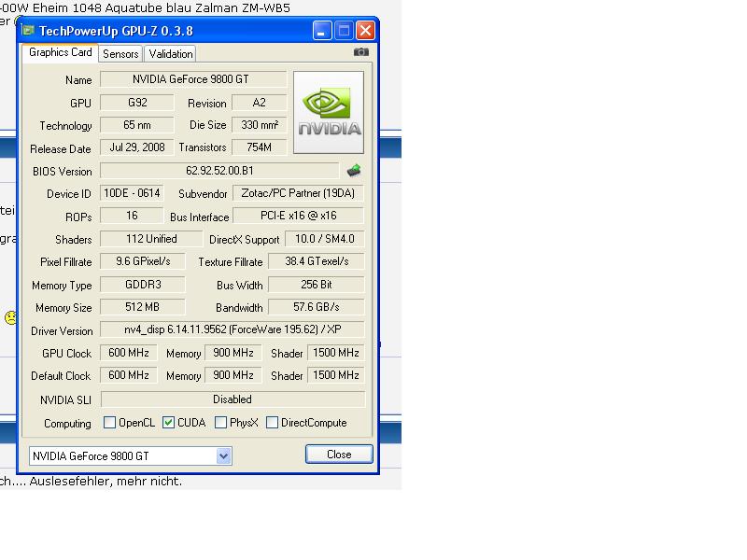Click the 65 nm technology value

click(137, 125)
